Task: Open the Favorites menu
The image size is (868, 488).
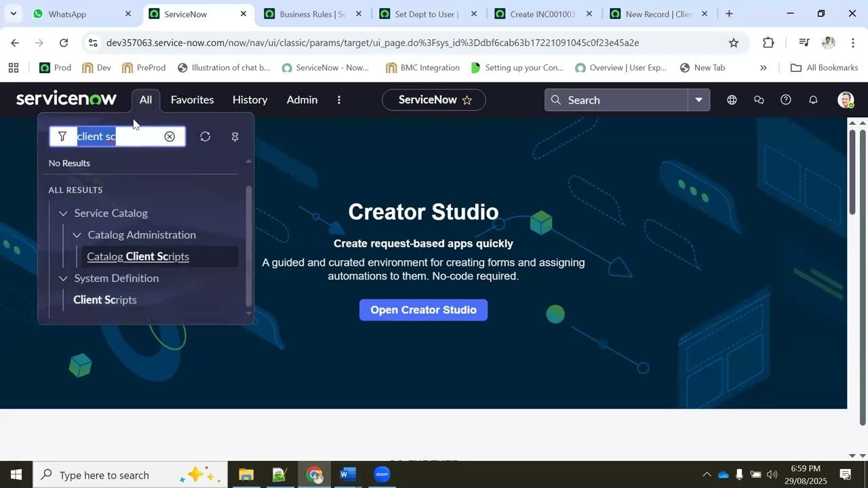Action: 192,100
